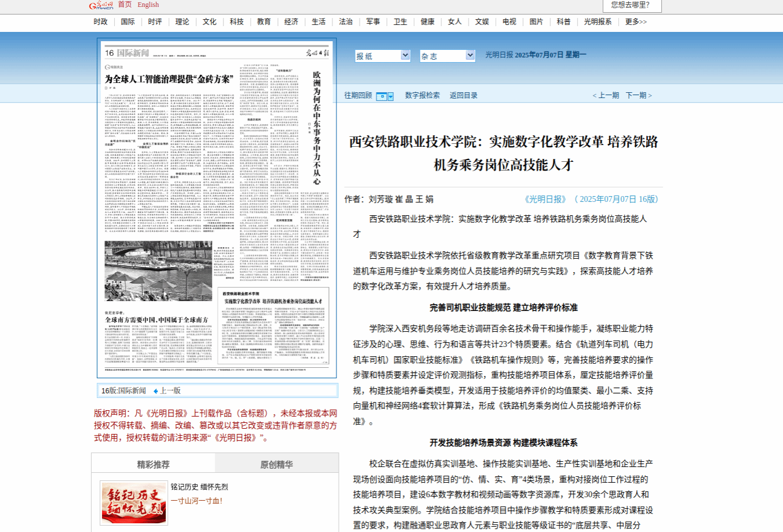
Task: Open the 数字报检索 search link
Action: [422, 96]
